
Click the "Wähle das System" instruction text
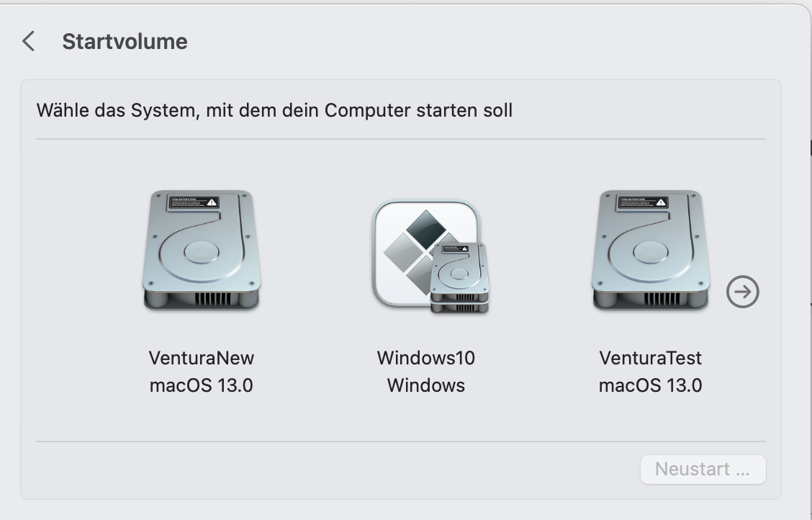click(274, 110)
